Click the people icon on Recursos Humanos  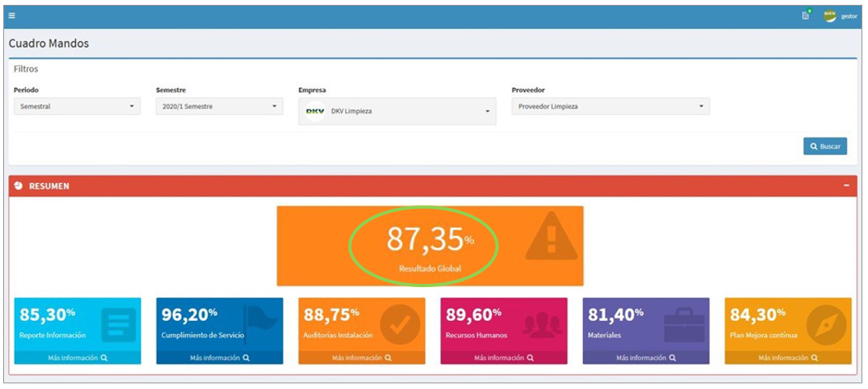[542, 323]
